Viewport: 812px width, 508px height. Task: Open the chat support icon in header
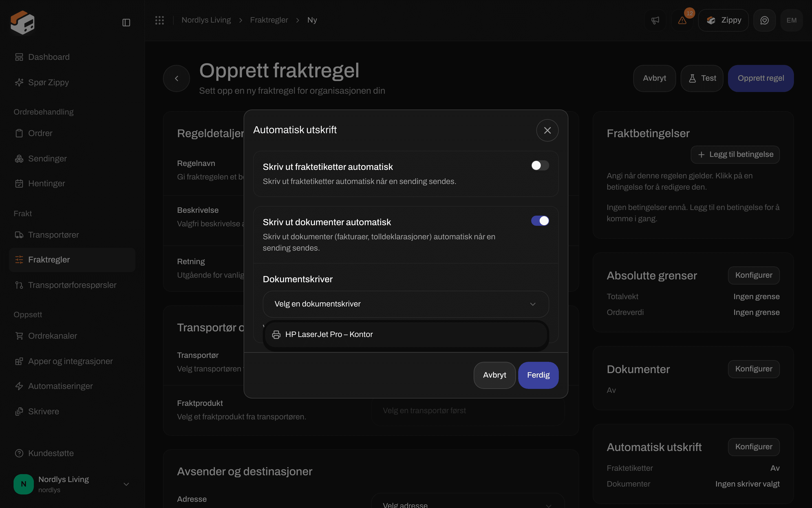(764, 20)
